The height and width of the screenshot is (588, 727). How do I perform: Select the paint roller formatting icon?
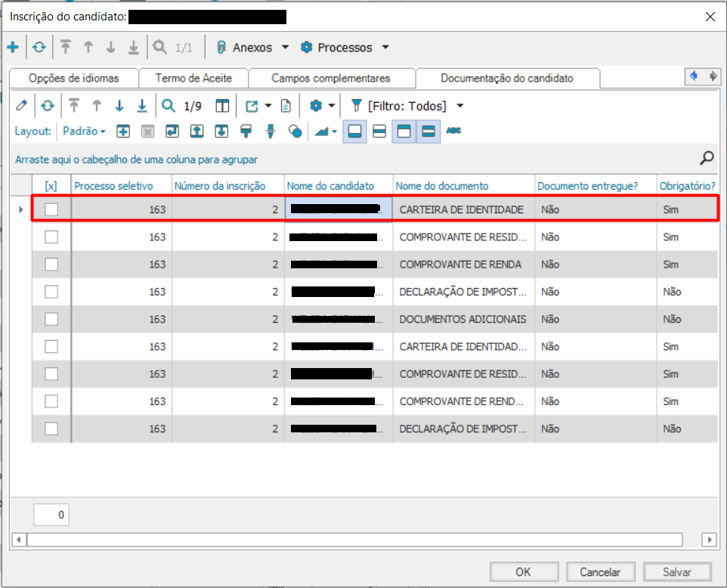(x=246, y=132)
